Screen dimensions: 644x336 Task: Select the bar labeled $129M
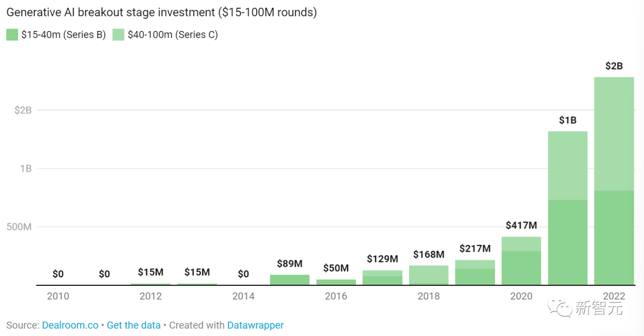click(x=382, y=278)
